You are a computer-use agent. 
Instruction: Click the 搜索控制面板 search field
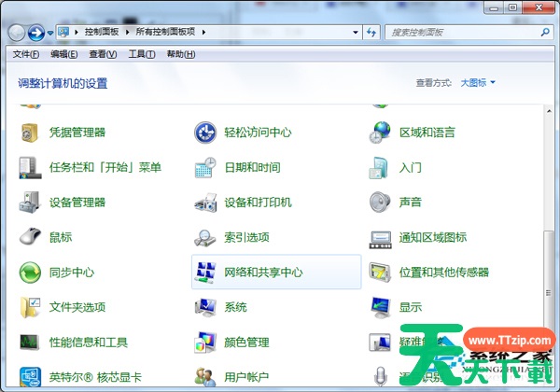coord(457,33)
